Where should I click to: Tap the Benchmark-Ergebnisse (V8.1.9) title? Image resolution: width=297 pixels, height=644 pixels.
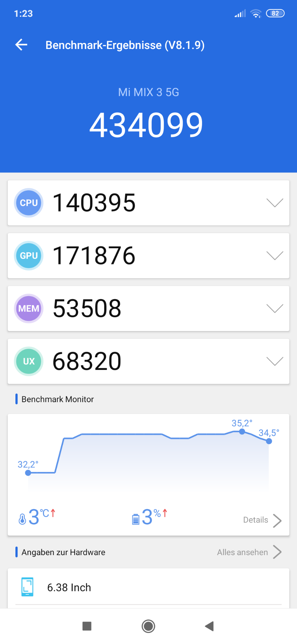[125, 45]
